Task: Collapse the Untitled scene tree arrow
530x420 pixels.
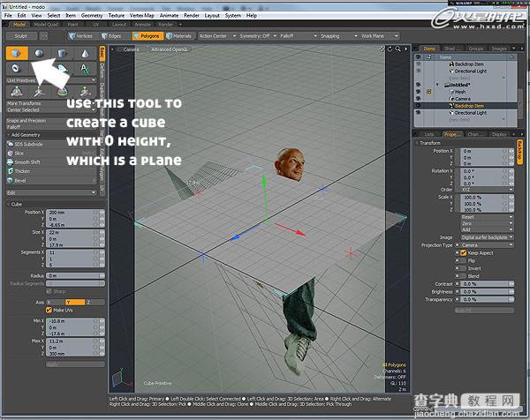Action: point(438,85)
